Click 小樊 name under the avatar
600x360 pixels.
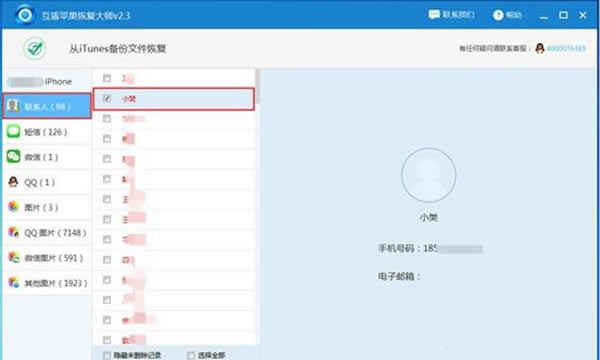pyautogui.click(x=429, y=218)
